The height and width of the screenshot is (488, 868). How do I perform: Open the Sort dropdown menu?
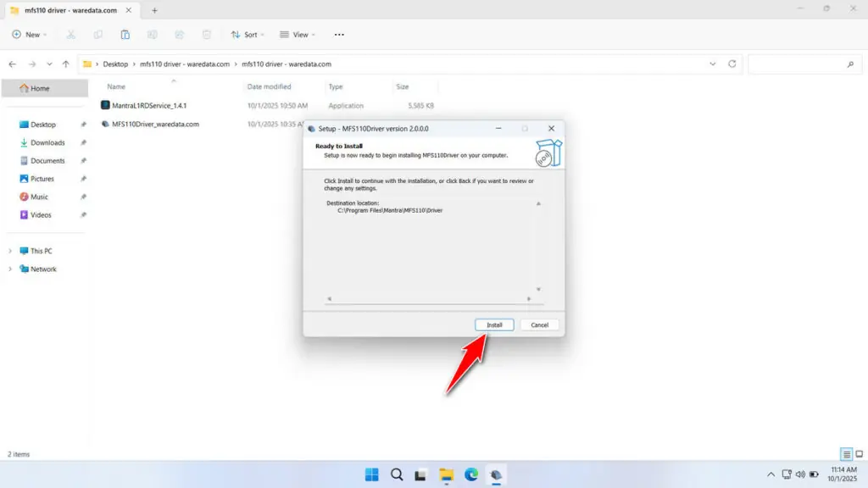247,34
